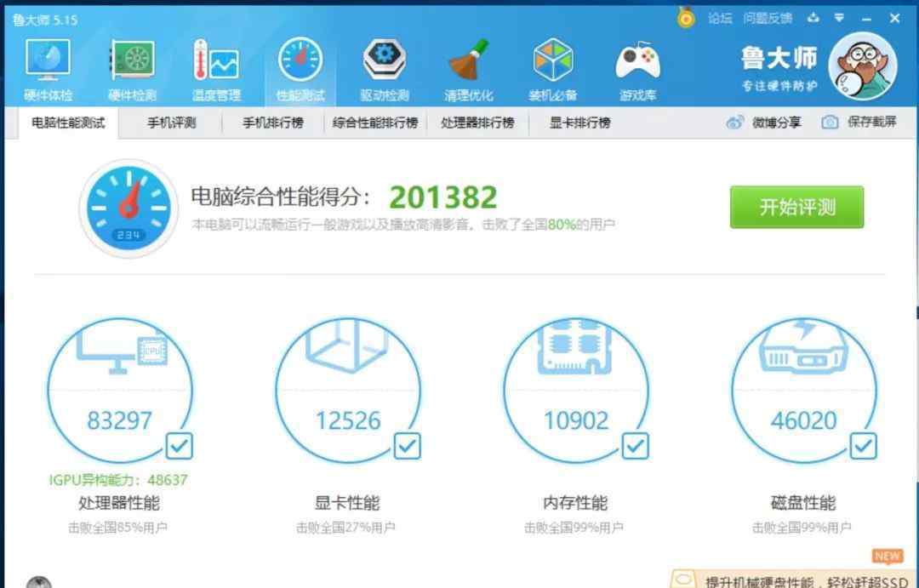The image size is (919, 588).
Task: Click the memory chip icon in third circle
Action: pos(574,347)
